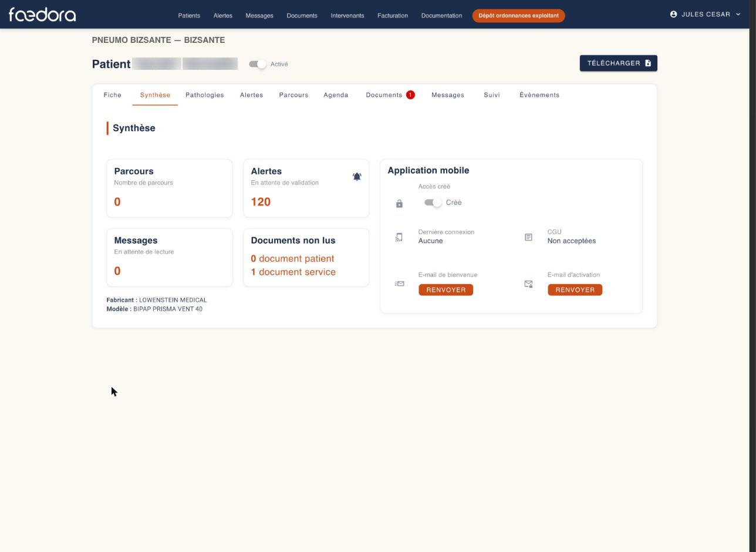Open Alertes in the top navigation
This screenshot has width=756, height=552.
tap(222, 16)
